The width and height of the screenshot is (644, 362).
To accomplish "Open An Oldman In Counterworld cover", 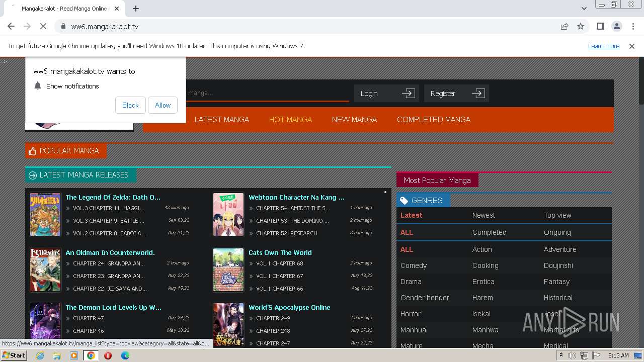I will (x=45, y=270).
